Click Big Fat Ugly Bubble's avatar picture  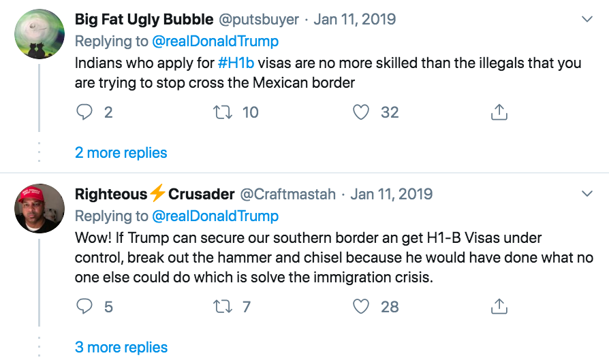pyautogui.click(x=40, y=34)
